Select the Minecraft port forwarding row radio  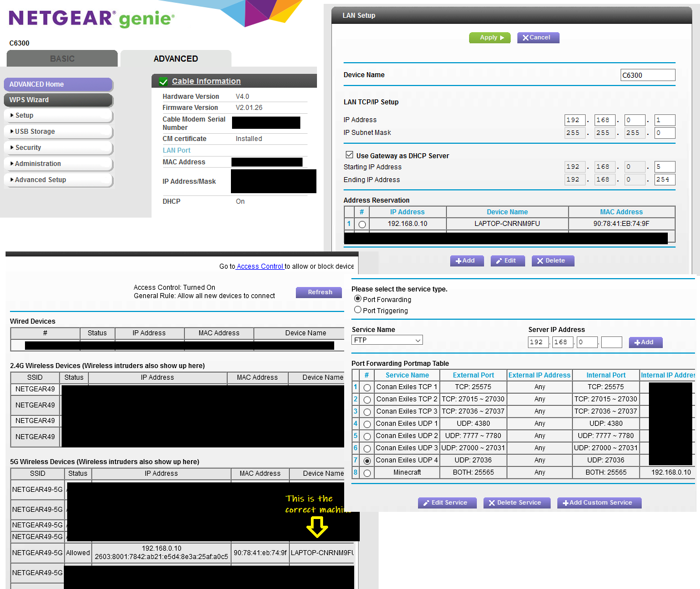(367, 473)
